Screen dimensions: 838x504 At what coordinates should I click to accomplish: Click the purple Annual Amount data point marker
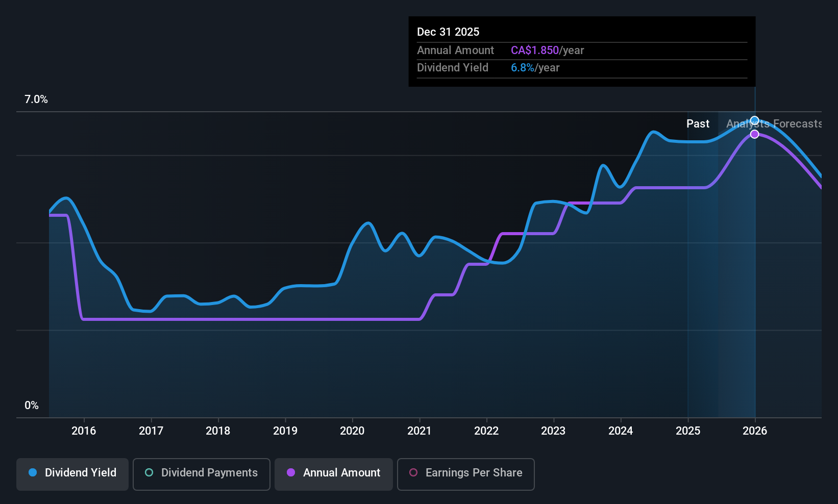click(754, 134)
